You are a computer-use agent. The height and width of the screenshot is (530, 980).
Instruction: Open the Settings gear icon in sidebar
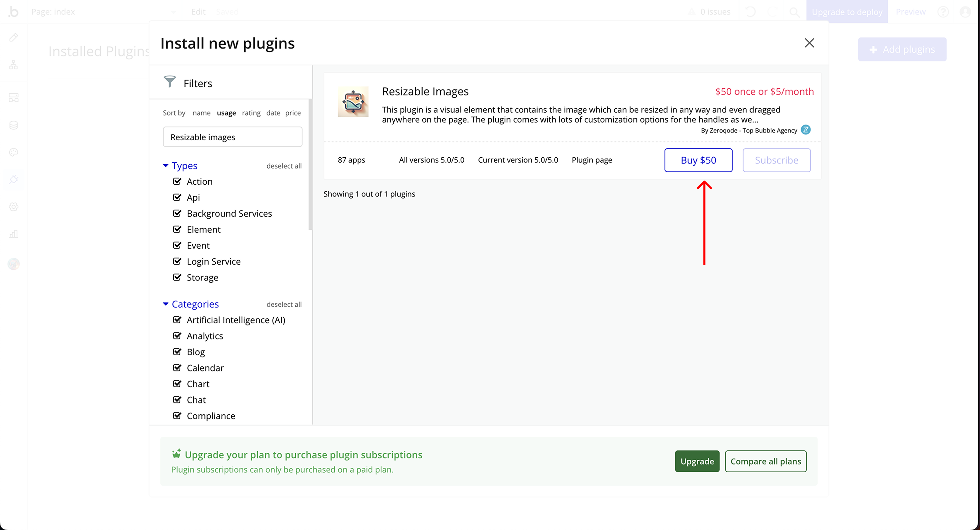14,207
